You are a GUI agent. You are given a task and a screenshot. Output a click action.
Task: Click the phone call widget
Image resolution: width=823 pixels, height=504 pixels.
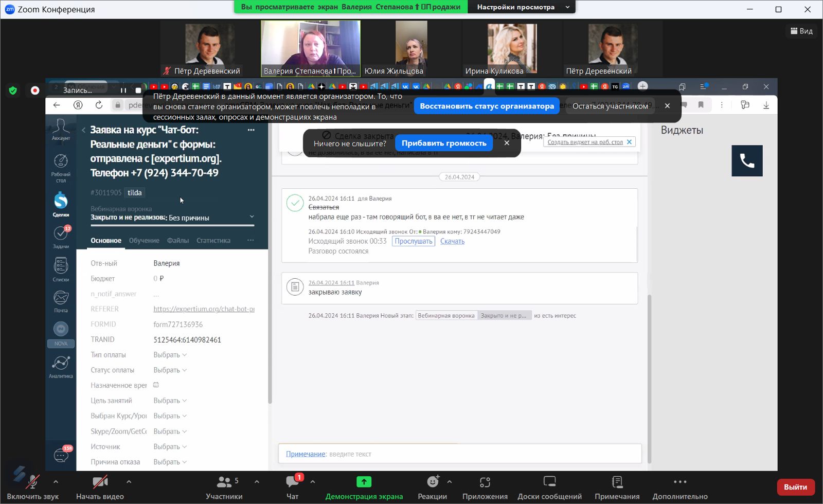point(747,161)
